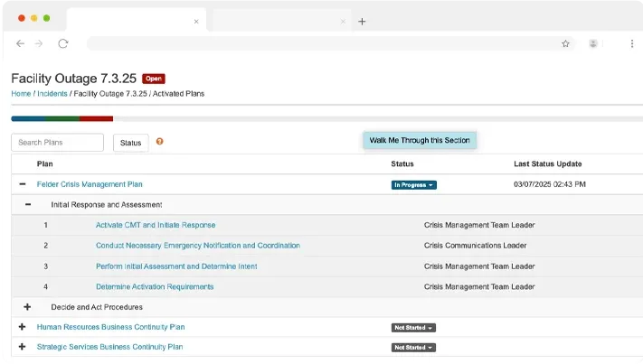Open Felder Crisis Management Plan link
The height and width of the screenshot is (364, 643).
click(90, 184)
